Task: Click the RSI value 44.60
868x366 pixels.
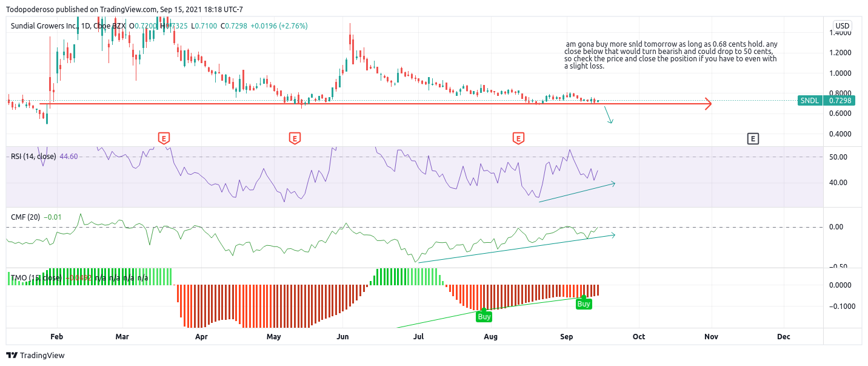Action: [70, 157]
